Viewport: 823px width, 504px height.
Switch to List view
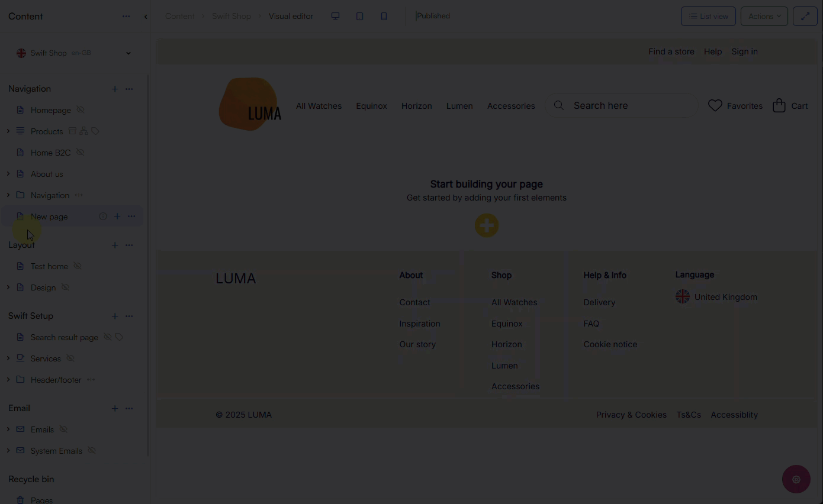coord(708,16)
